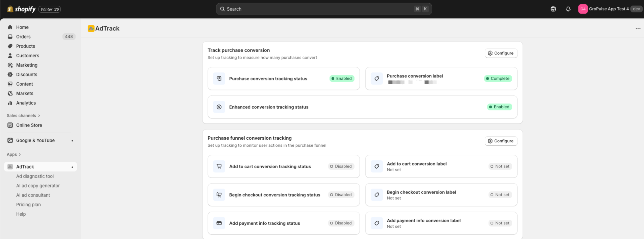Select Ad diagnostic tool in sidebar
Viewport: 644px width, 239px height.
pyautogui.click(x=35, y=176)
